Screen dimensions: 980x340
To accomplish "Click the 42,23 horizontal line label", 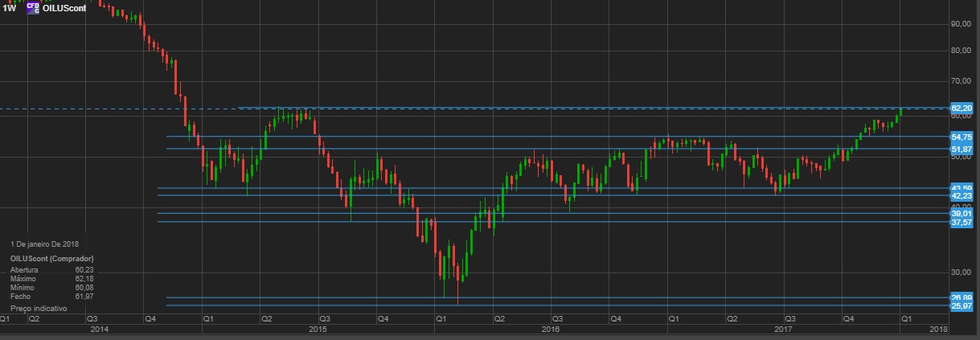I will (x=962, y=196).
